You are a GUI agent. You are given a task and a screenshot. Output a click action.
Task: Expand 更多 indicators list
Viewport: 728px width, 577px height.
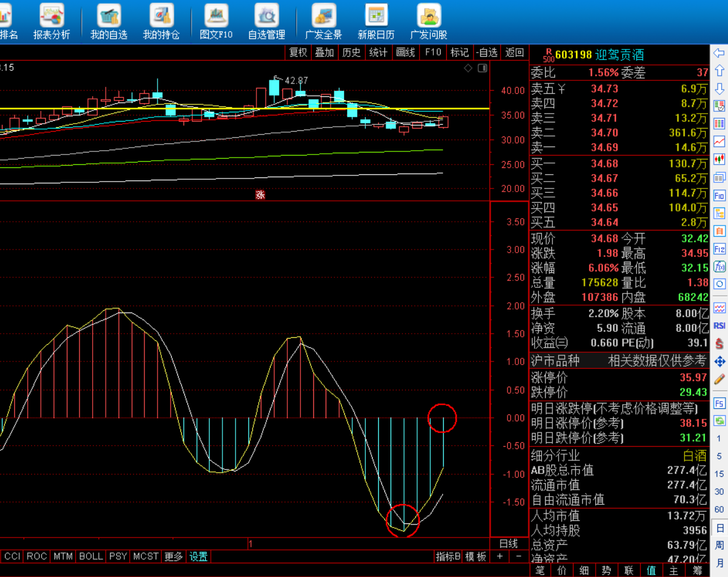(x=174, y=557)
